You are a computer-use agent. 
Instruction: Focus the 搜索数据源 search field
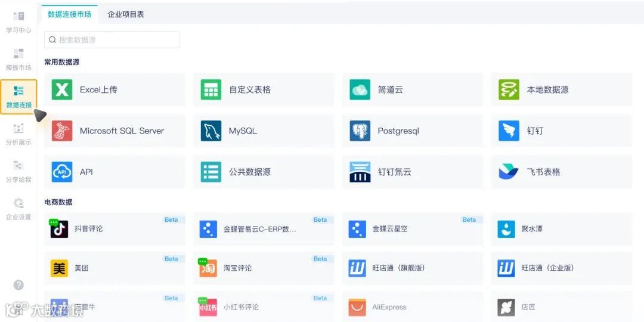[112, 40]
